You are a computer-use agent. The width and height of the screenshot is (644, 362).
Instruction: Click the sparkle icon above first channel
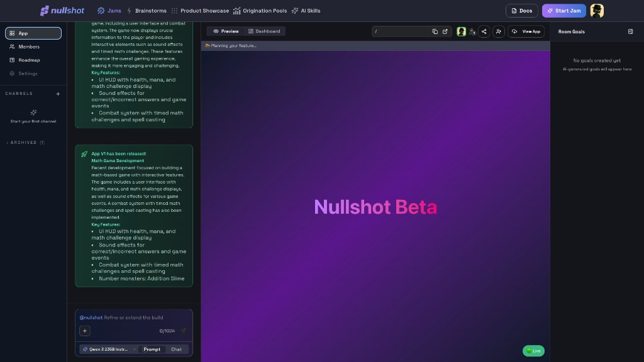click(x=33, y=112)
